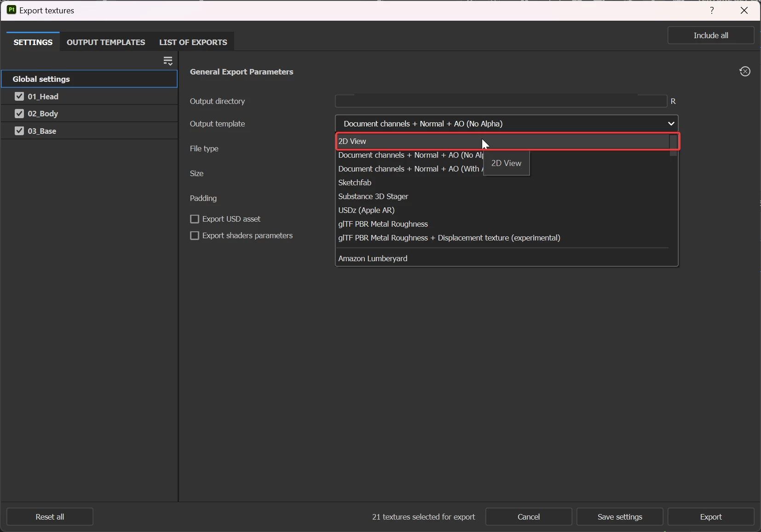
Task: Collapse the Output template dropdown arrow
Action: tap(671, 124)
